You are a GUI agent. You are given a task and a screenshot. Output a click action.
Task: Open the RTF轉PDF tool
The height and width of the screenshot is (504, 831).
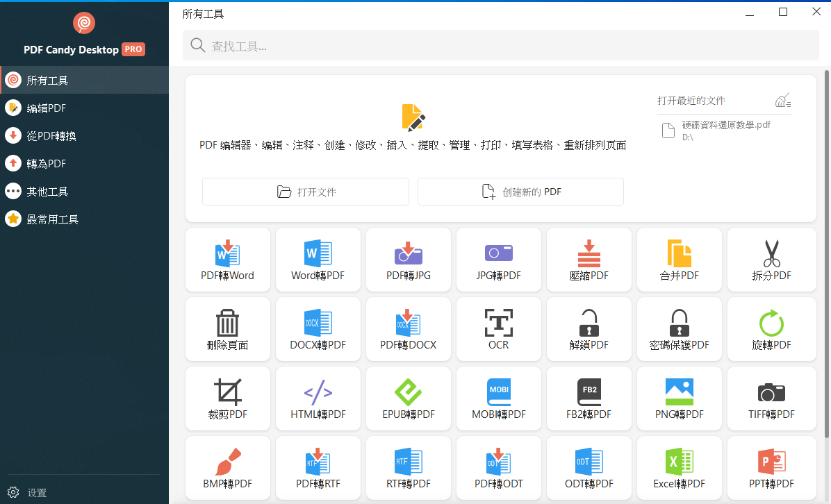coord(408,467)
